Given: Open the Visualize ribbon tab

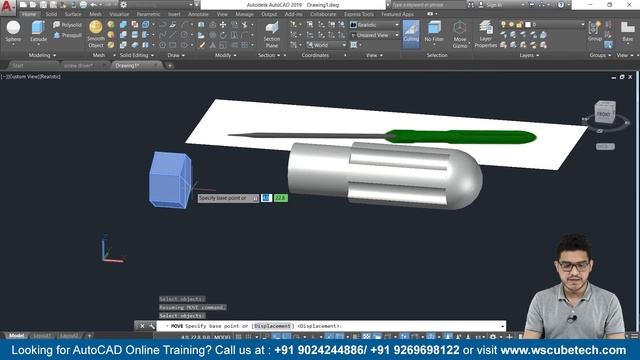Looking at the screenshot, I should coord(119,14).
